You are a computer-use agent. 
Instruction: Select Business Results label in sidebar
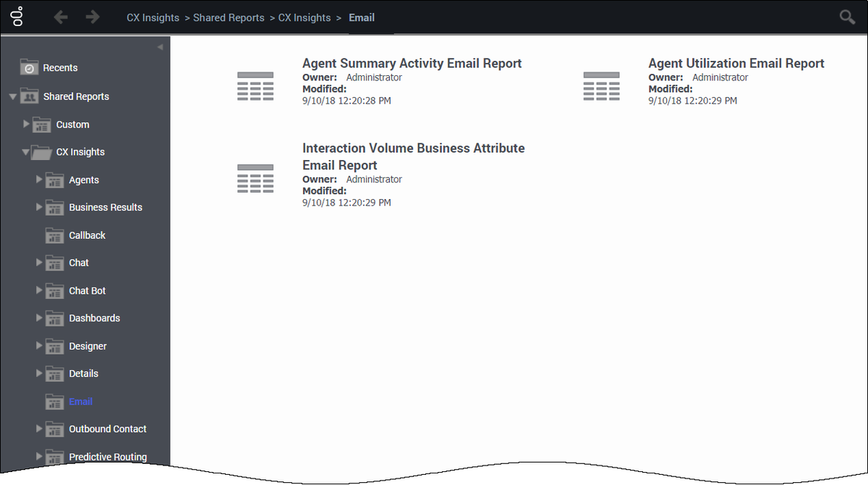pyautogui.click(x=106, y=207)
